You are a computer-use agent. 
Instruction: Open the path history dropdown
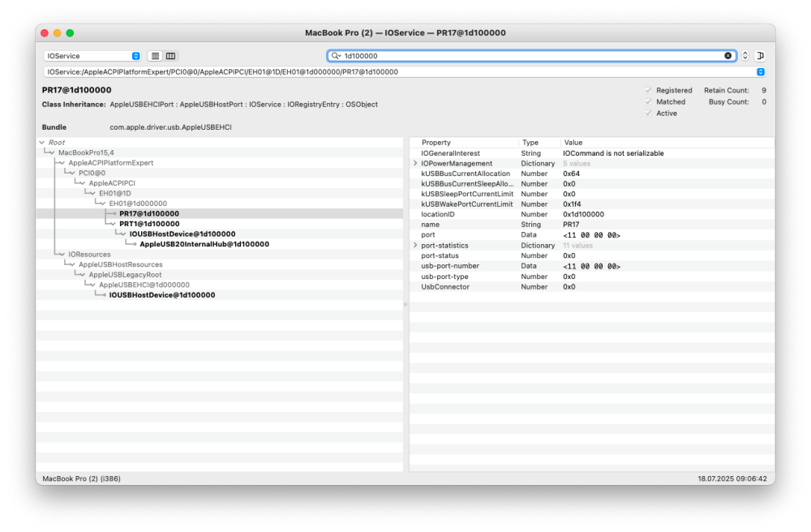click(x=761, y=72)
